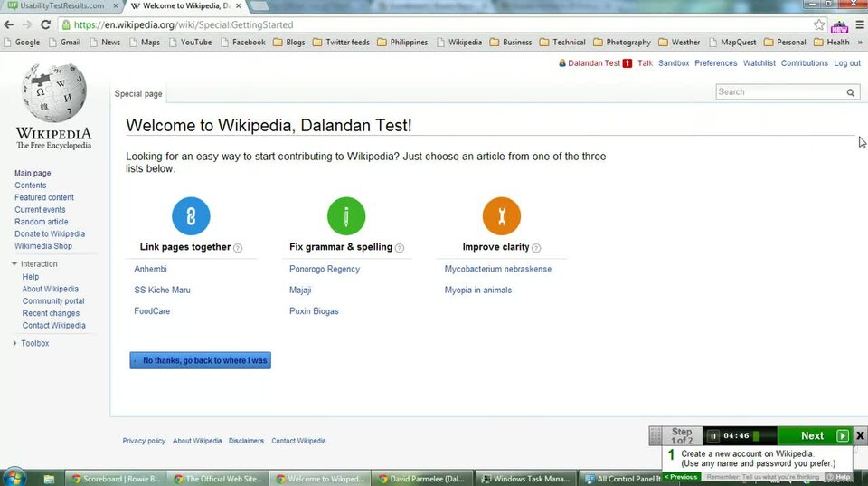Image resolution: width=868 pixels, height=486 pixels.
Task: Open the Technical bookmarks folder
Action: pyautogui.click(x=562, y=43)
